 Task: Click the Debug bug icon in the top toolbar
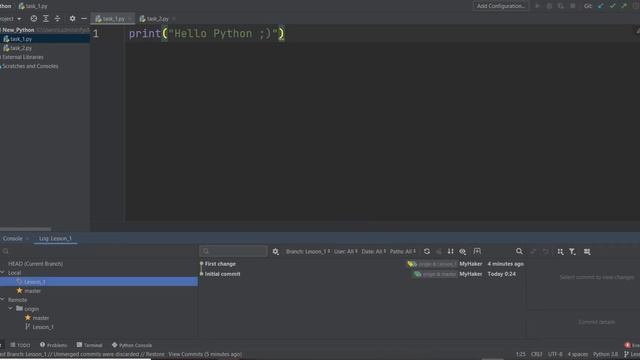point(549,6)
